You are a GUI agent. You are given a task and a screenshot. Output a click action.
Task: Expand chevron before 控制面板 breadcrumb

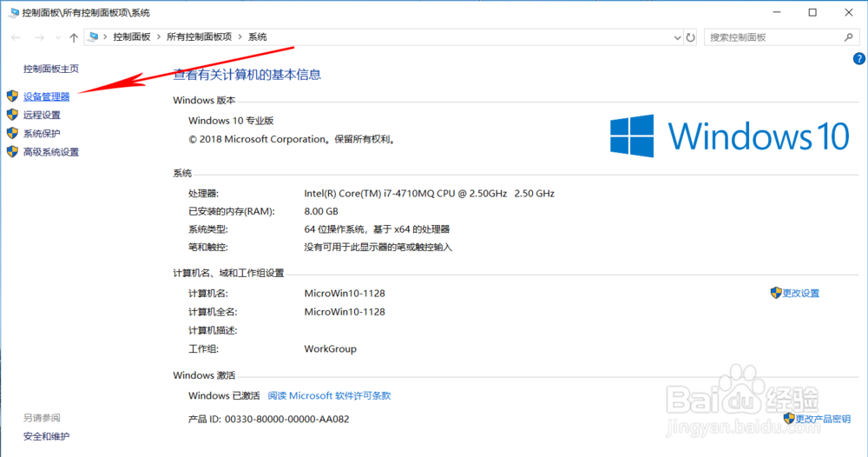105,37
